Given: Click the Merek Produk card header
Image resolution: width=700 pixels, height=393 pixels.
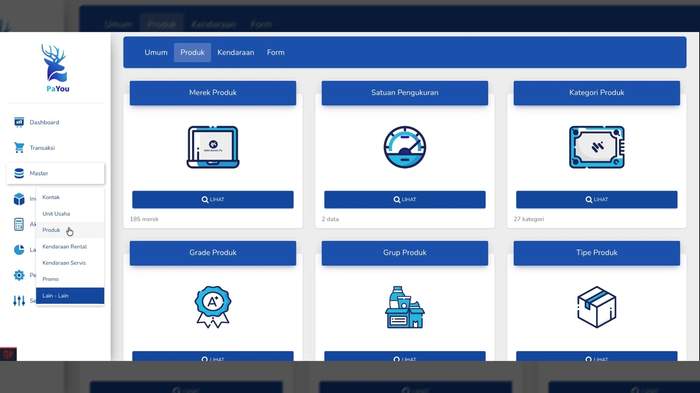Looking at the screenshot, I should pyautogui.click(x=213, y=93).
